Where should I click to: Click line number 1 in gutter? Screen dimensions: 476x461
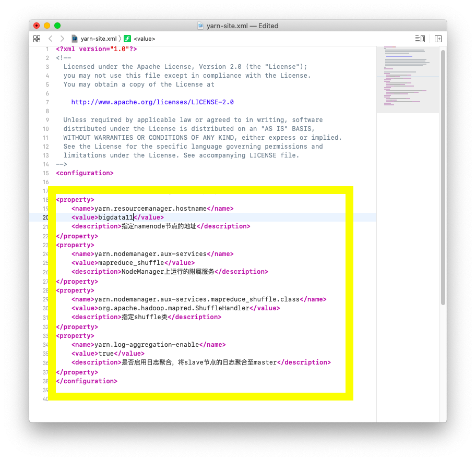point(47,49)
